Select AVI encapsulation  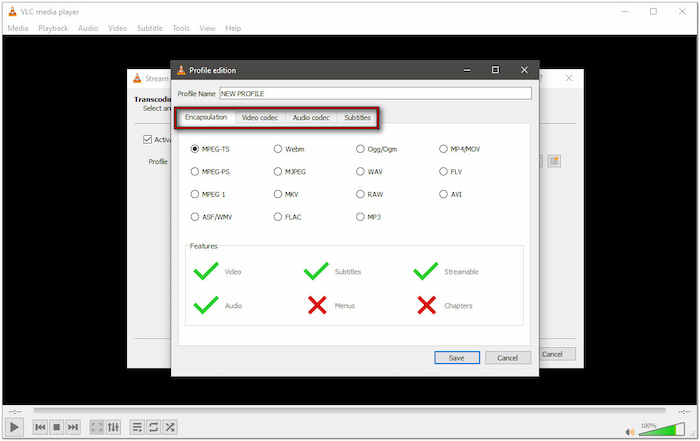point(450,194)
